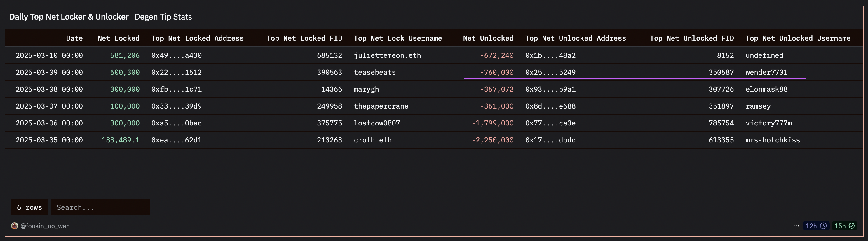Click the 6 rows count label

29,207
